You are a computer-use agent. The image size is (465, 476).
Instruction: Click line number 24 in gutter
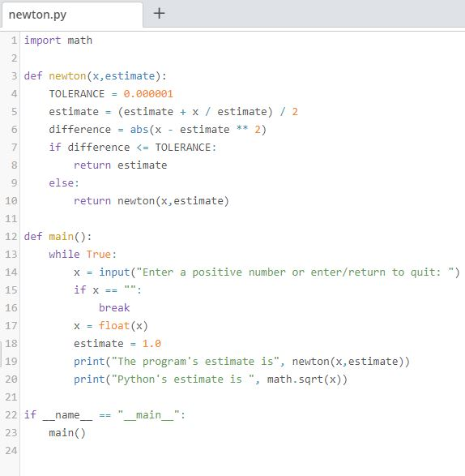click(x=11, y=451)
